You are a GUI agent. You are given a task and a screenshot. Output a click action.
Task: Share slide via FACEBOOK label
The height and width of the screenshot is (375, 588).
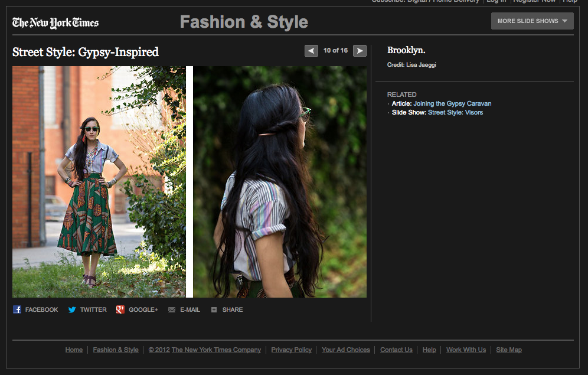point(42,310)
